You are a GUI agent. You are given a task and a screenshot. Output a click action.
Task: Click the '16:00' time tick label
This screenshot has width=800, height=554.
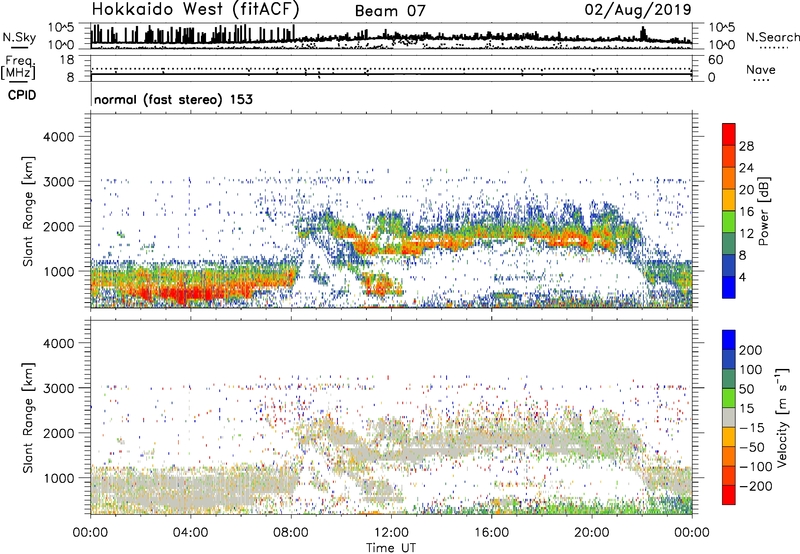[491, 533]
